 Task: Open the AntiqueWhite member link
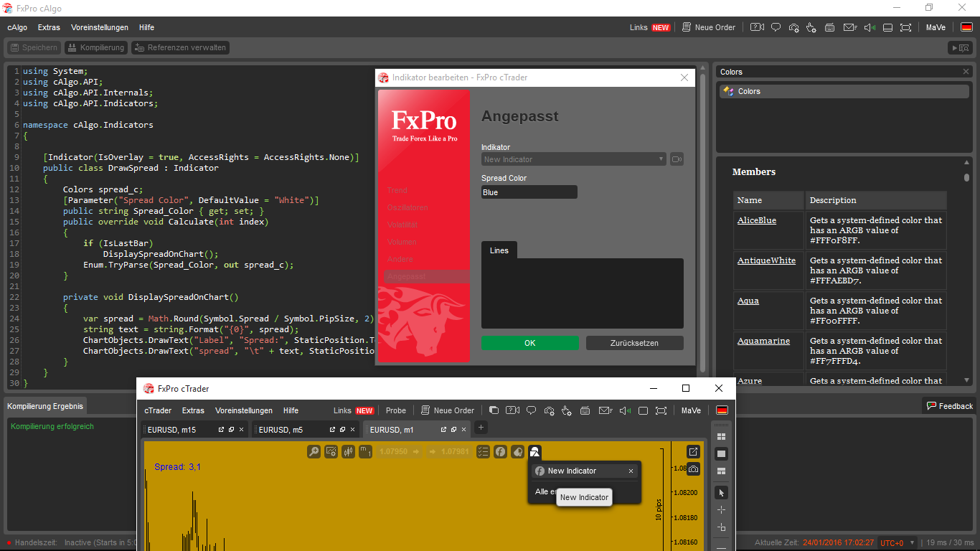coord(766,260)
